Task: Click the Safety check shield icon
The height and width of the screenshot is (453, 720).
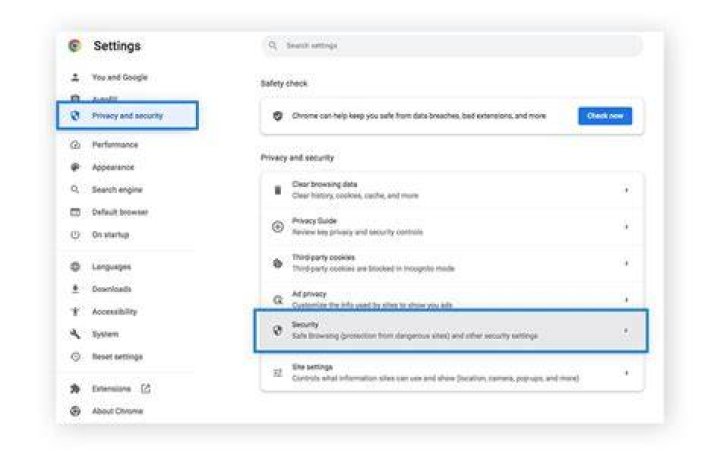Action: click(x=277, y=116)
